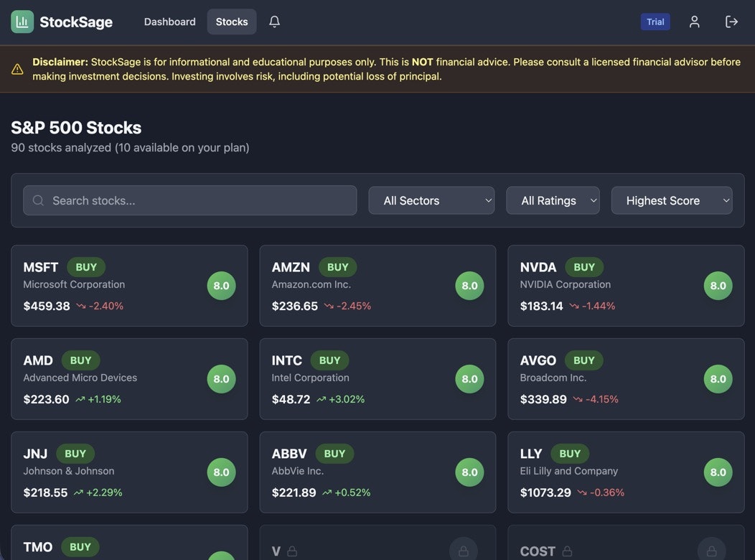Image resolution: width=755 pixels, height=560 pixels.
Task: Click the $459.38 MSFT price
Action: coord(47,306)
